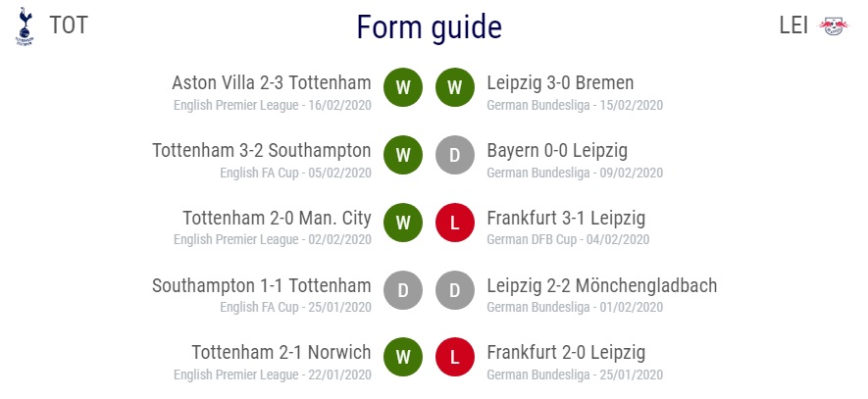
Task: Click the LEI team abbreviation
Action: (x=793, y=25)
